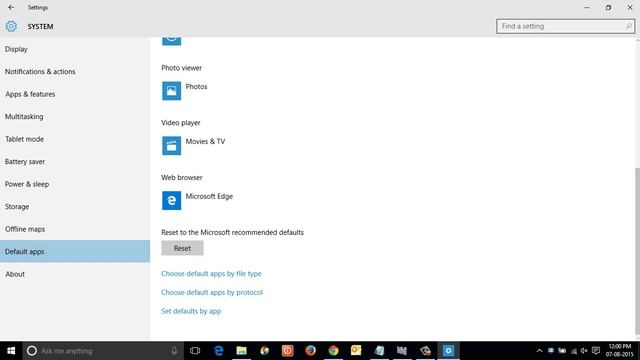Click the Ask me anything search box
The width and height of the screenshot is (640, 360).
click(x=102, y=351)
